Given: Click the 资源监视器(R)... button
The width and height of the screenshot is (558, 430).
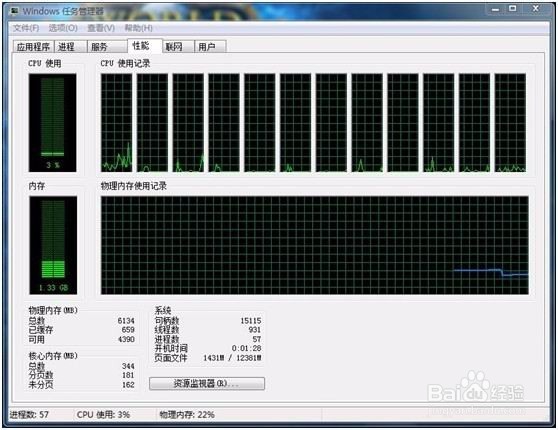Looking at the screenshot, I should point(207,384).
